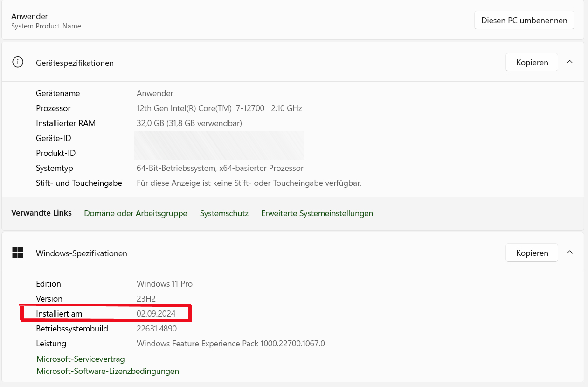Click the build number 22631.4890
The image size is (588, 387).
[157, 329]
